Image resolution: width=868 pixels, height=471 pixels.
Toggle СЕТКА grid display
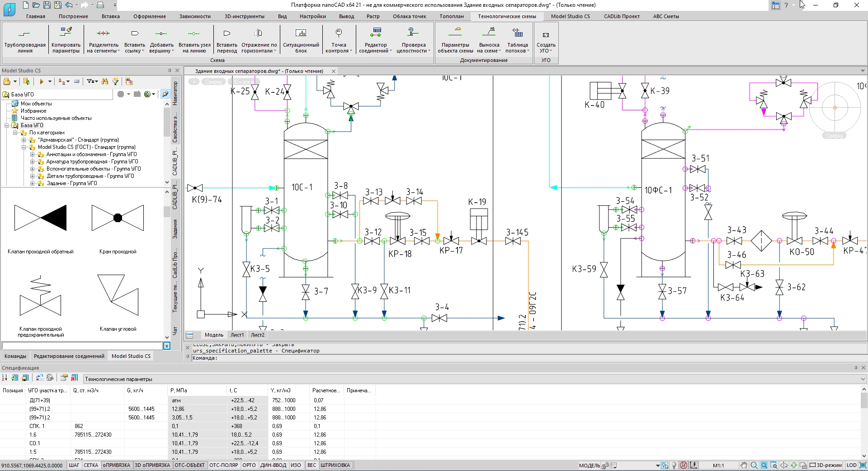tap(91, 465)
